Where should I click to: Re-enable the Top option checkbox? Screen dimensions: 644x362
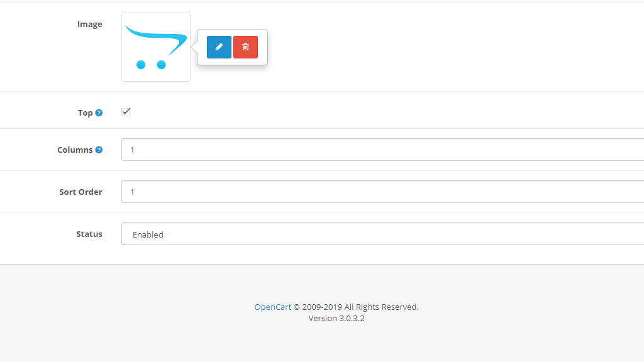tap(126, 111)
